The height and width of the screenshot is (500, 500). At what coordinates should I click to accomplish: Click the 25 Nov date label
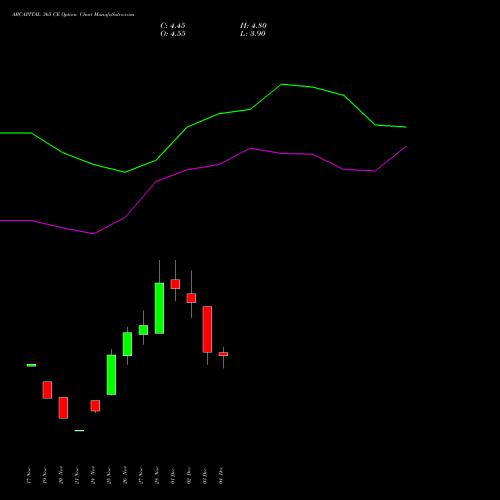[109, 475]
